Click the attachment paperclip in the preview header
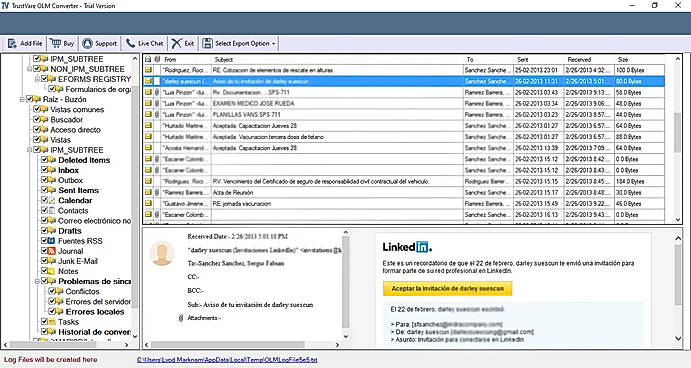Image resolution: width=691 pixels, height=368 pixels. click(x=181, y=318)
